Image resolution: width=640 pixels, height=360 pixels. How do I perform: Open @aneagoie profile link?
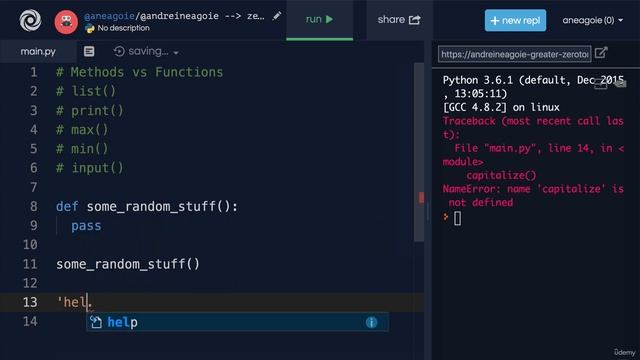coord(109,16)
